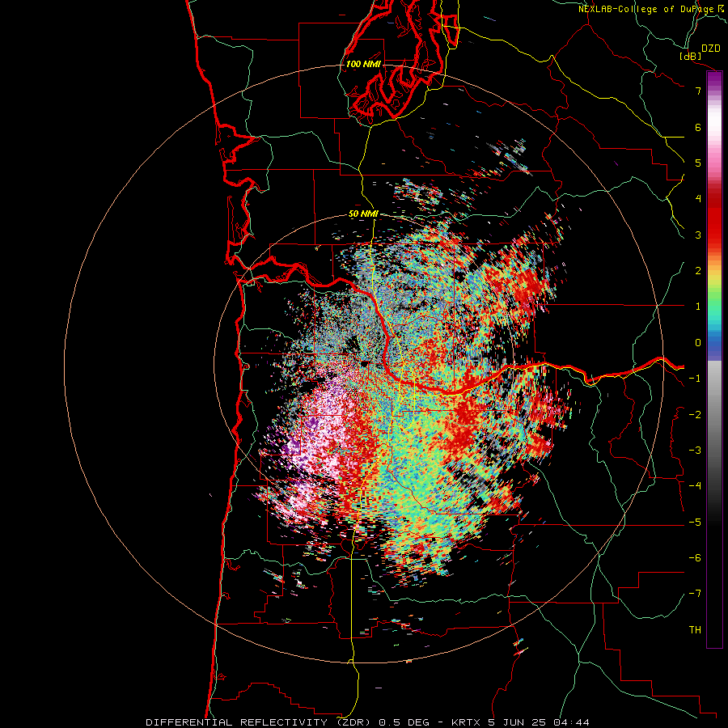
Task: Click the "5" value on color scale
Action: click(698, 163)
